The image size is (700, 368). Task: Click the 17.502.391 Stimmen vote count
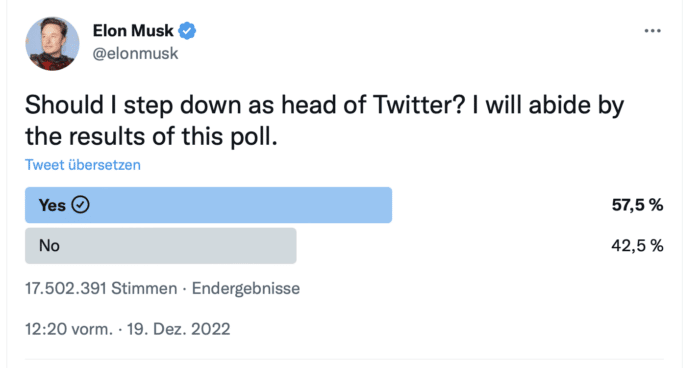point(101,289)
